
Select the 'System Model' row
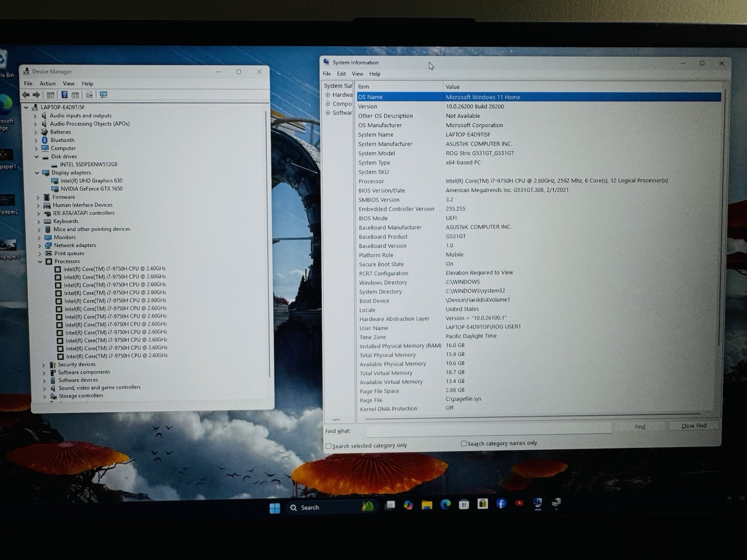(x=539, y=153)
